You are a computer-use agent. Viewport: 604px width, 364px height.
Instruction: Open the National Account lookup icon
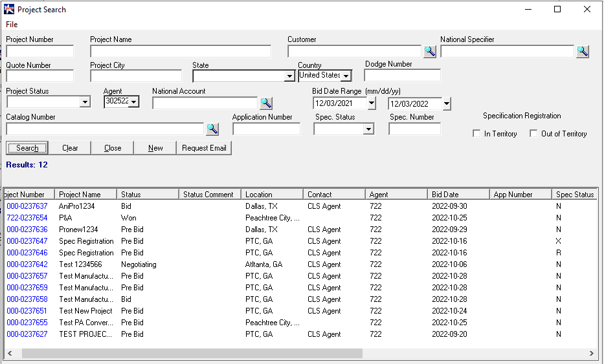pos(266,103)
